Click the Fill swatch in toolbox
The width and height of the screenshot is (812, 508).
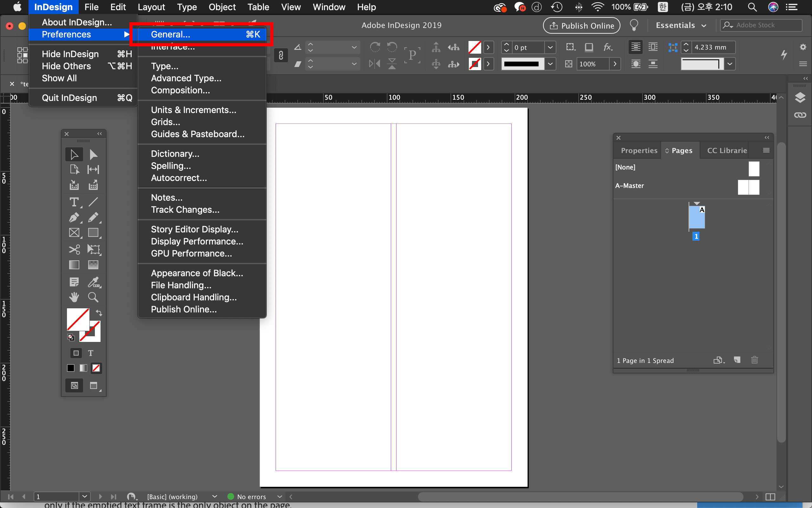[x=77, y=319]
